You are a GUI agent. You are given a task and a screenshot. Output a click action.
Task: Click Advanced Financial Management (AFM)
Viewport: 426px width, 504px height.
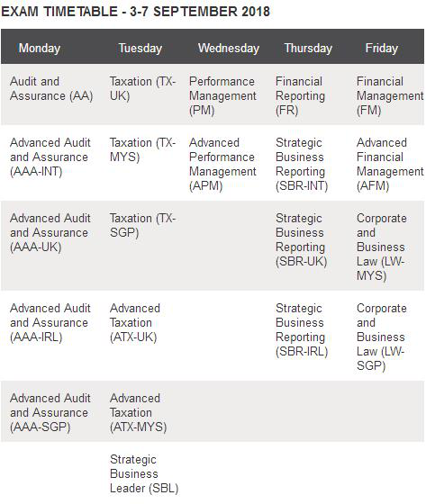coord(390,164)
